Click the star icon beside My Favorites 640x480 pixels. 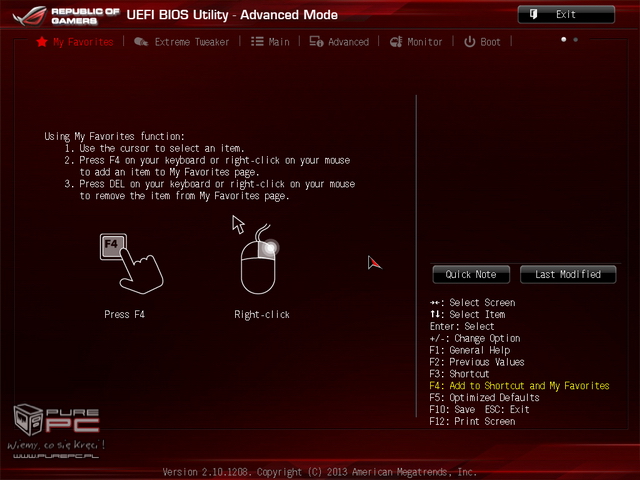(42, 42)
